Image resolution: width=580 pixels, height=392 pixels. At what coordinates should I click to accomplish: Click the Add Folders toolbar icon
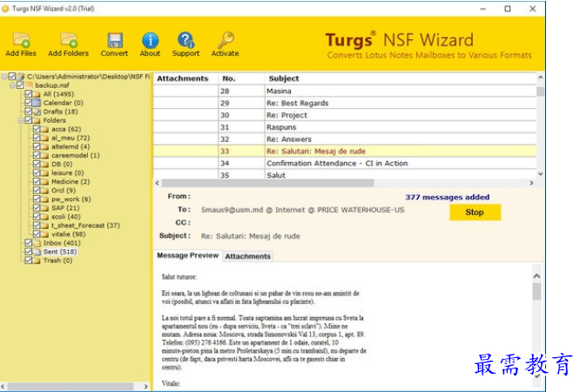click(x=69, y=40)
